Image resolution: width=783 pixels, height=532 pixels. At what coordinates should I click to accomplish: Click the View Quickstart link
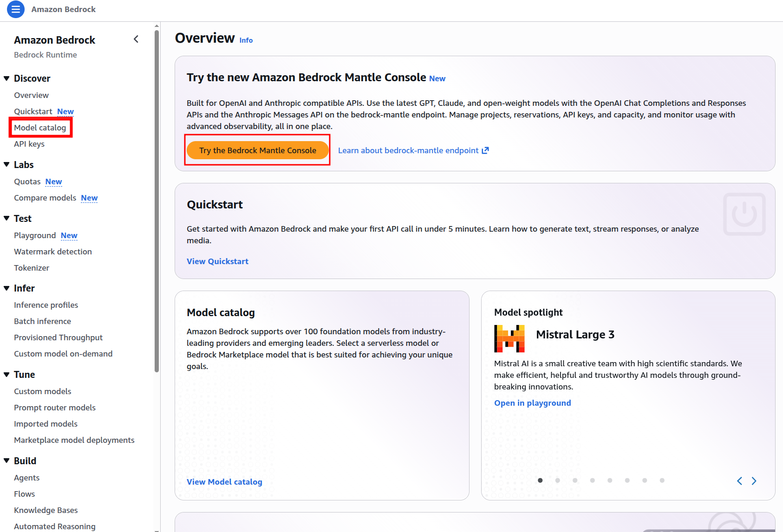tap(217, 261)
